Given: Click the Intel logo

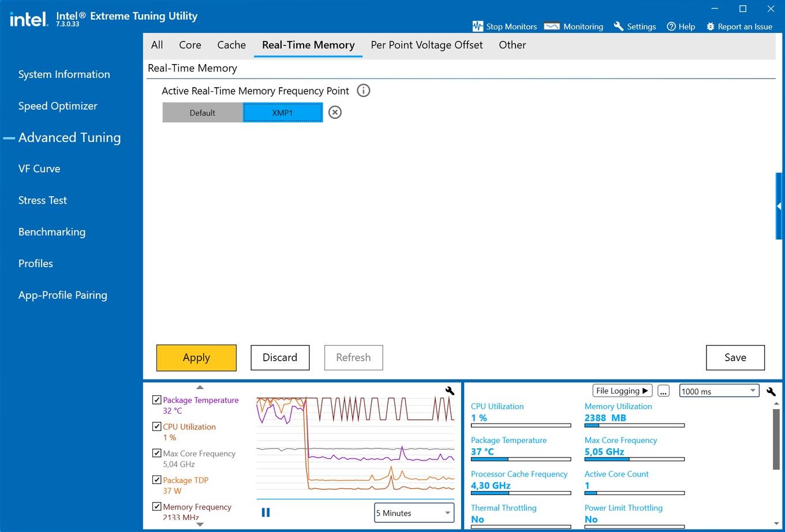Looking at the screenshot, I should [x=28, y=19].
